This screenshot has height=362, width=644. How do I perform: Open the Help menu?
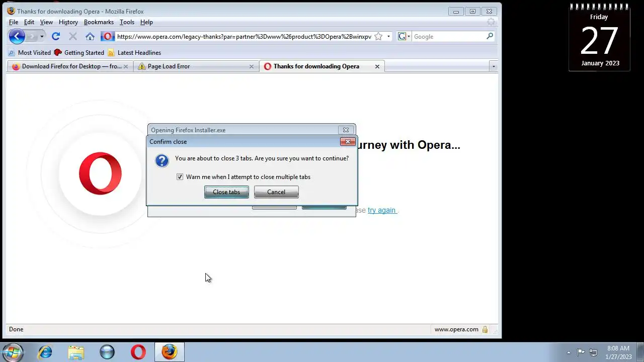(146, 22)
